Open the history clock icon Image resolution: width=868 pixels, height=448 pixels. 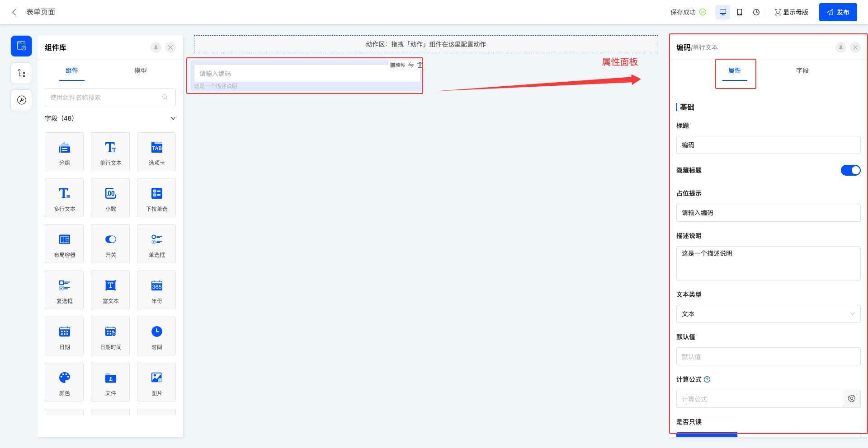(x=756, y=12)
